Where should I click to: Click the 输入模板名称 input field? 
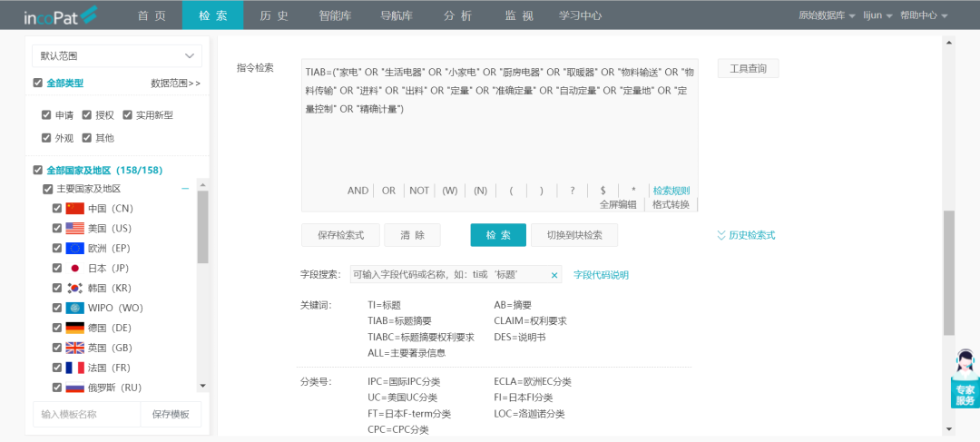coord(86,414)
